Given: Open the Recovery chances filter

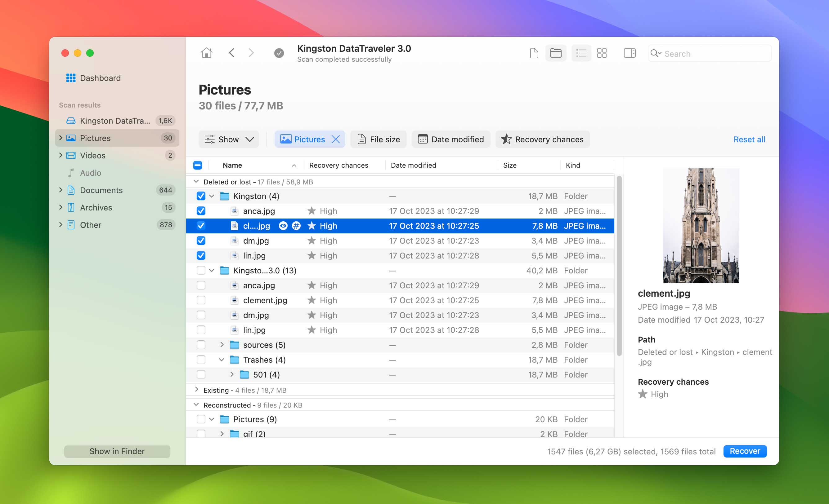Looking at the screenshot, I should click(542, 139).
